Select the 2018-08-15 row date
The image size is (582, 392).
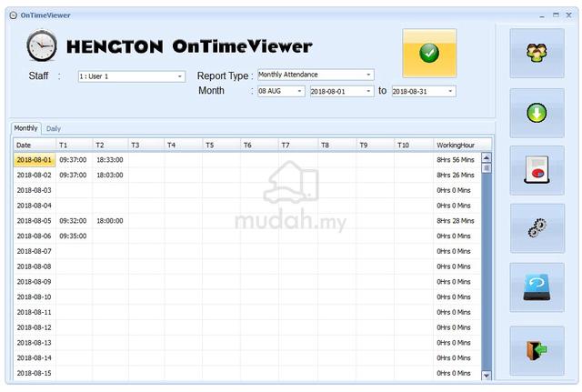coord(35,373)
